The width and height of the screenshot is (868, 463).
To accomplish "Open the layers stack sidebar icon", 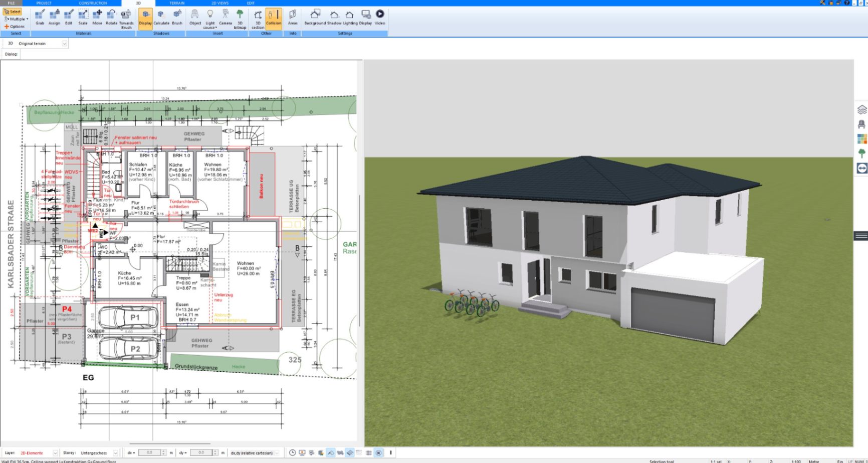I will [862, 109].
